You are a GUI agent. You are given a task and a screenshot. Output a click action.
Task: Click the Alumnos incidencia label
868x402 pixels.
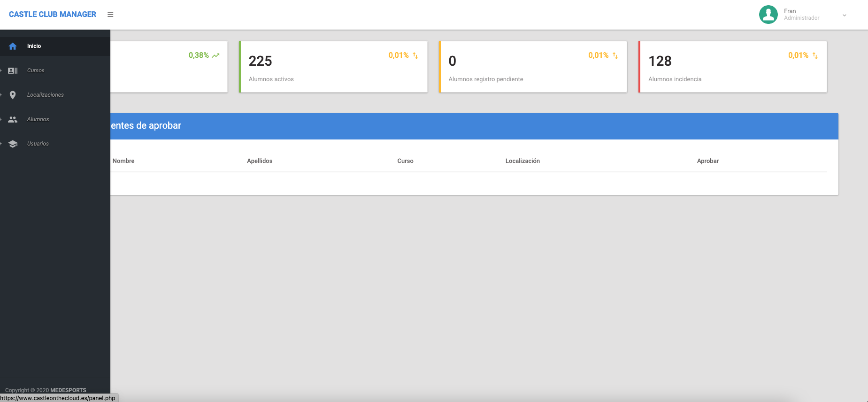[675, 79]
